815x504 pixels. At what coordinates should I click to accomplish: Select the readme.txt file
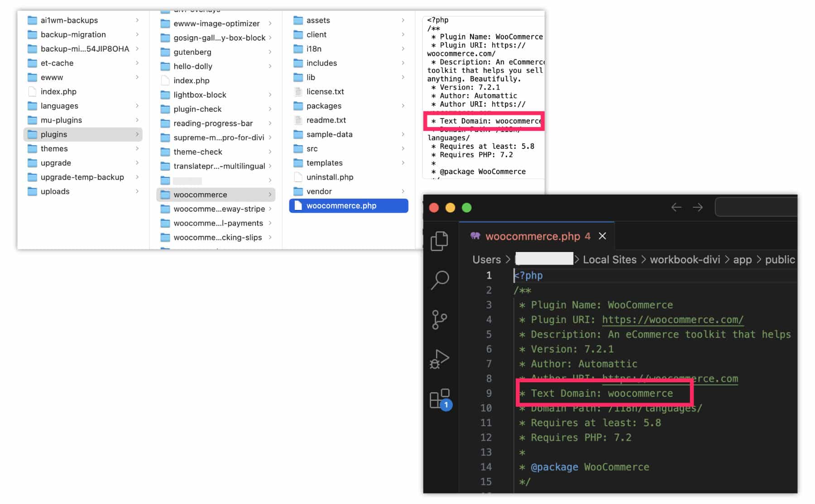(349, 120)
